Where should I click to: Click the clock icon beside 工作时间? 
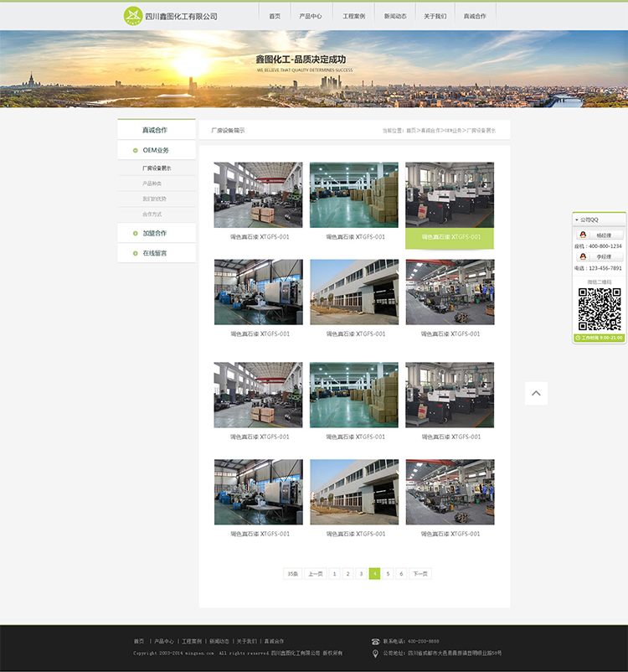pos(577,338)
